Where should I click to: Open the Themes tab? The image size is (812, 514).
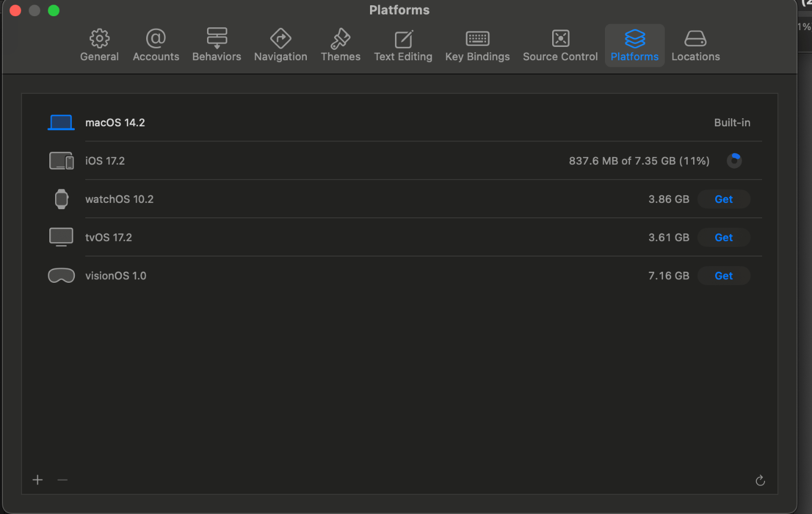(340, 46)
